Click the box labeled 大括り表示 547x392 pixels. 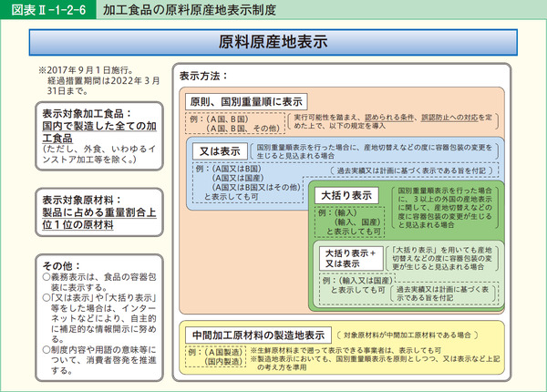[x=346, y=195]
